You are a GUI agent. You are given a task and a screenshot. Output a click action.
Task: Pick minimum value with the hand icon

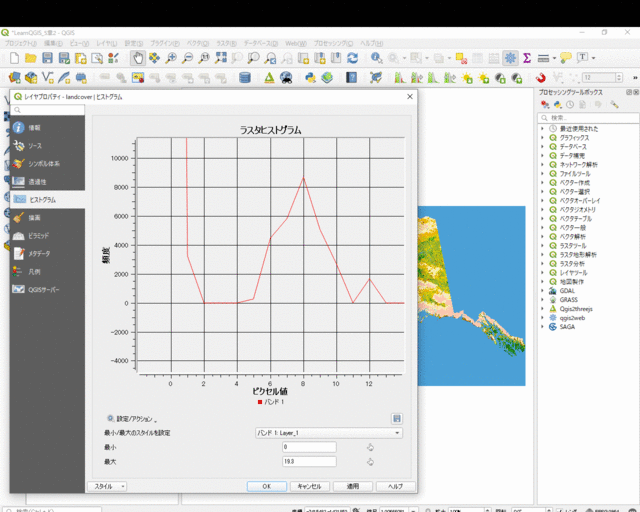coord(370,447)
